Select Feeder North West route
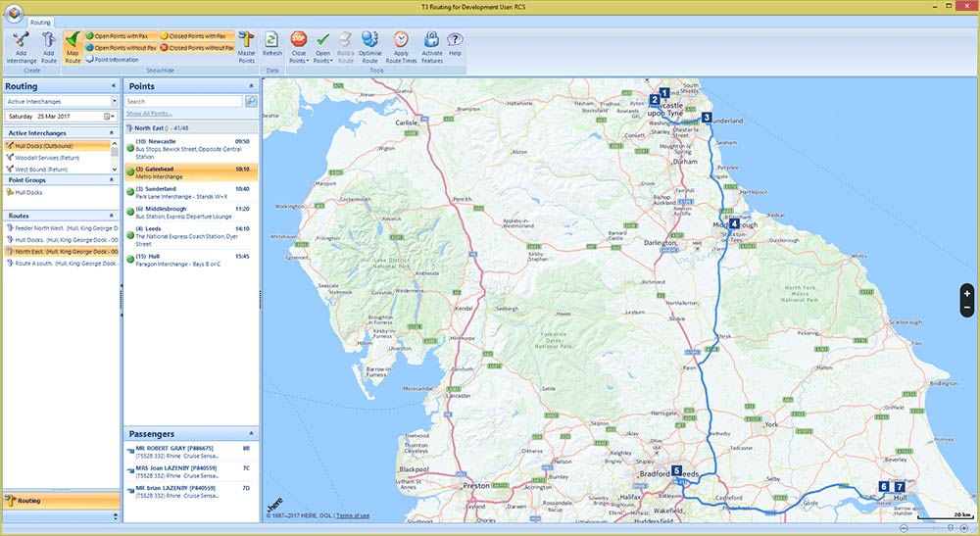 (x=61, y=228)
